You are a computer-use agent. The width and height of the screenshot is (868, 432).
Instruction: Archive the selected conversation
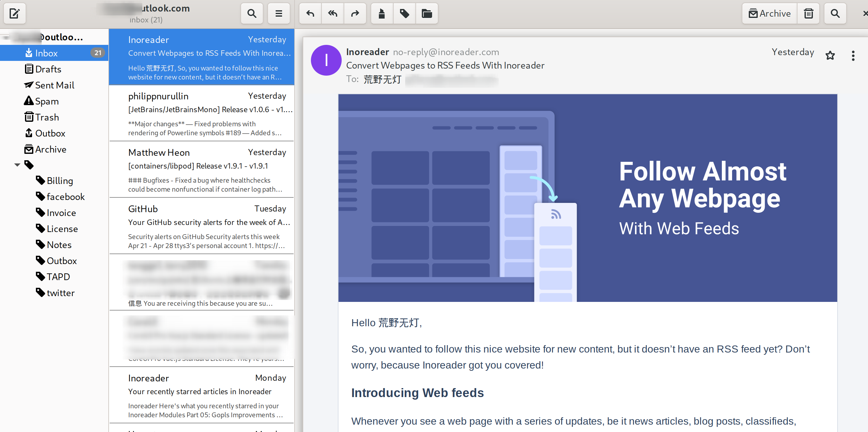[x=769, y=13]
